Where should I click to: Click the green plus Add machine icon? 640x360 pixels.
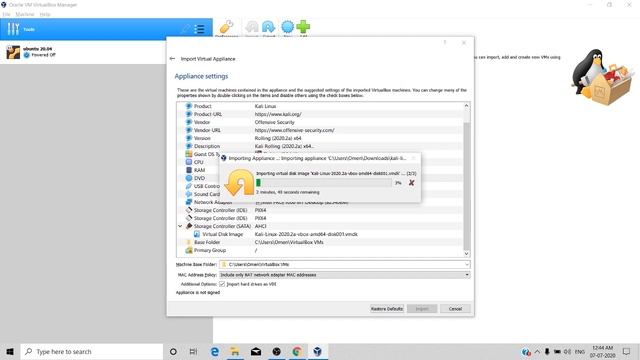[303, 27]
